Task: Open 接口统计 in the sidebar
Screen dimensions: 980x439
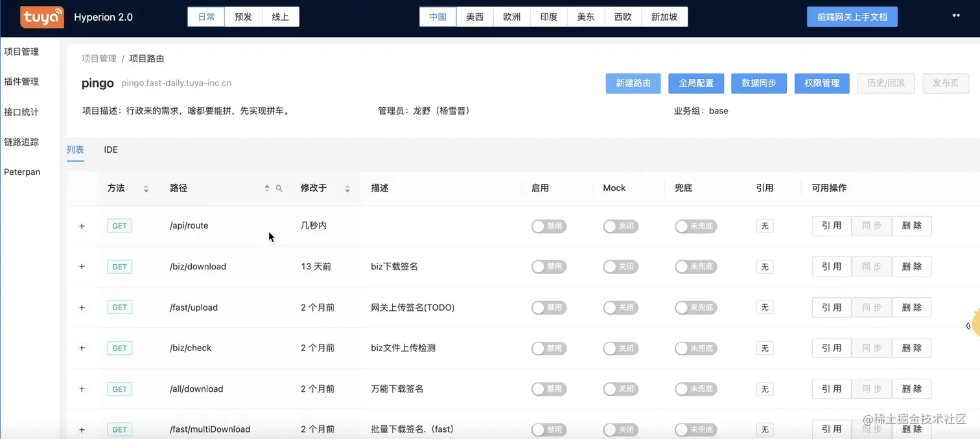Action: point(21,112)
